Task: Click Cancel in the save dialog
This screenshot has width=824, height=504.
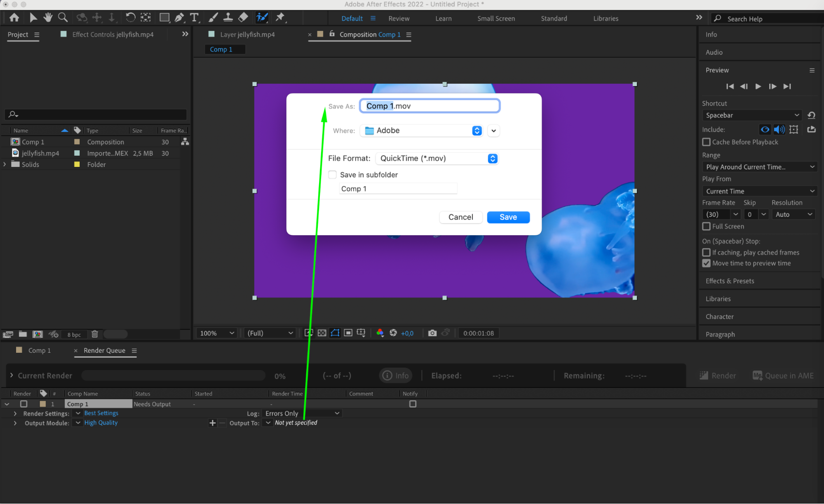Action: tap(460, 217)
